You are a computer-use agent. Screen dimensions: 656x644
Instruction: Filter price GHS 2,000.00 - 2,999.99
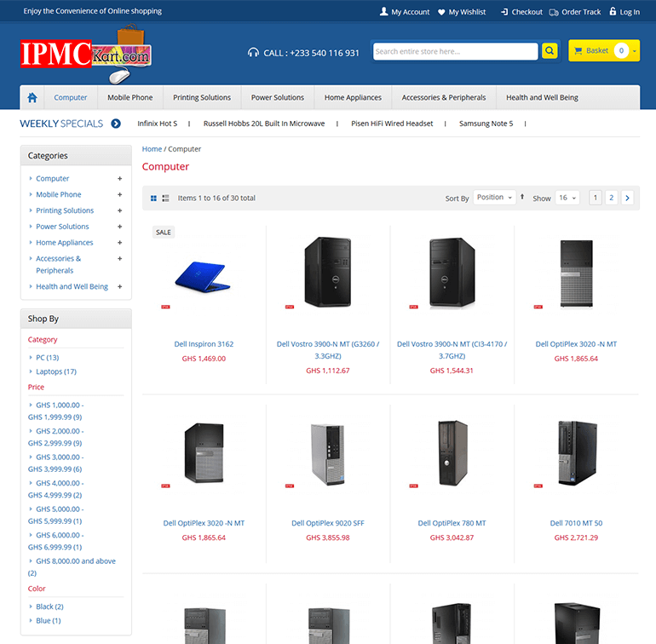point(56,437)
